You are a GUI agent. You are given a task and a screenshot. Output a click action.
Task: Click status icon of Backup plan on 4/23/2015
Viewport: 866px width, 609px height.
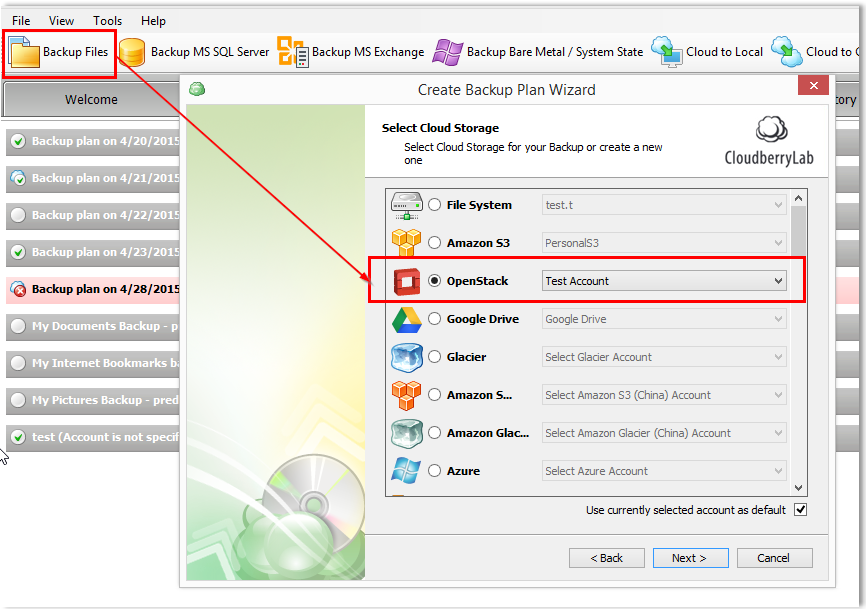pos(18,252)
